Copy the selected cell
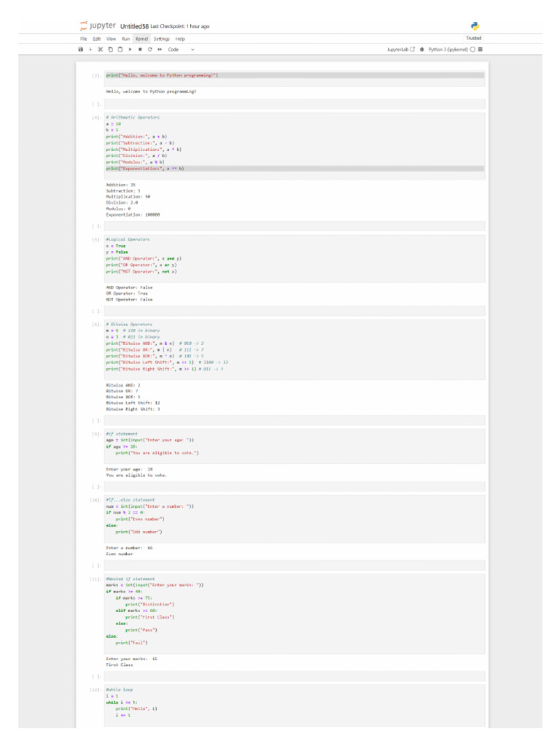 (x=110, y=50)
